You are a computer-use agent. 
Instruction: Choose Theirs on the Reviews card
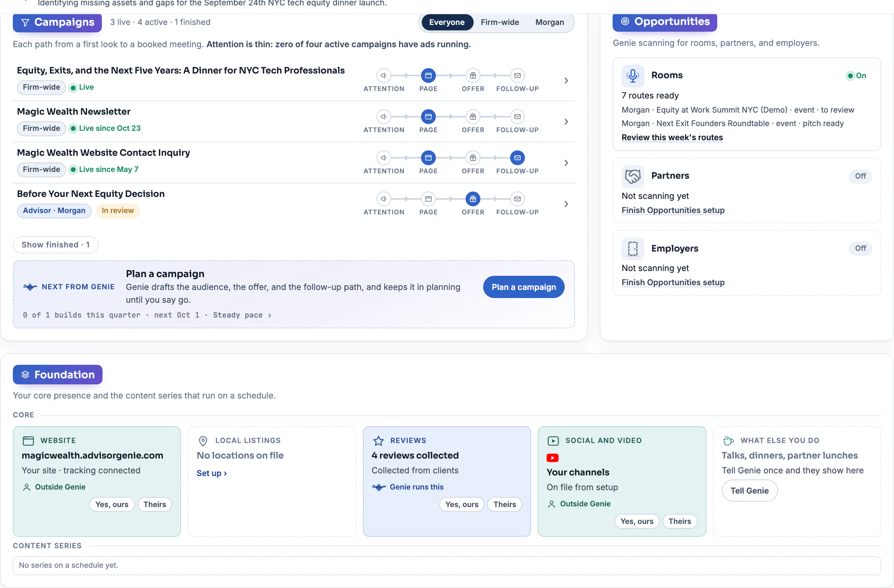coord(504,504)
